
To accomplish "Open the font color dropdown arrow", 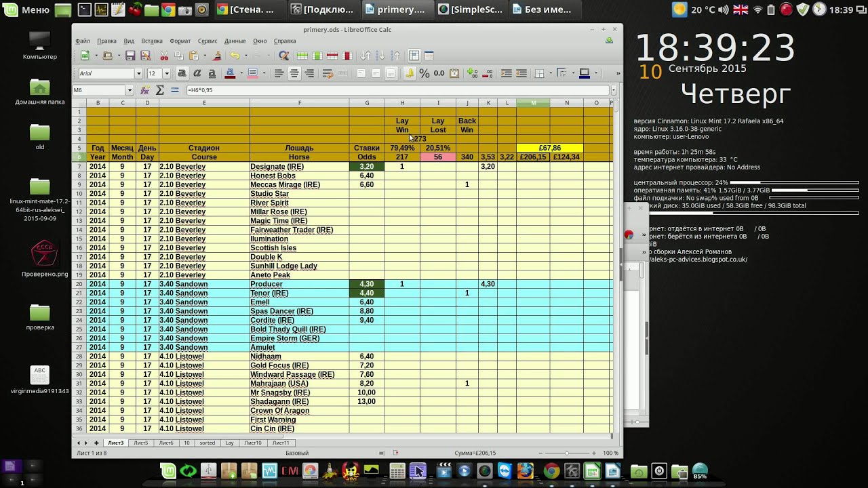I will [241, 73].
